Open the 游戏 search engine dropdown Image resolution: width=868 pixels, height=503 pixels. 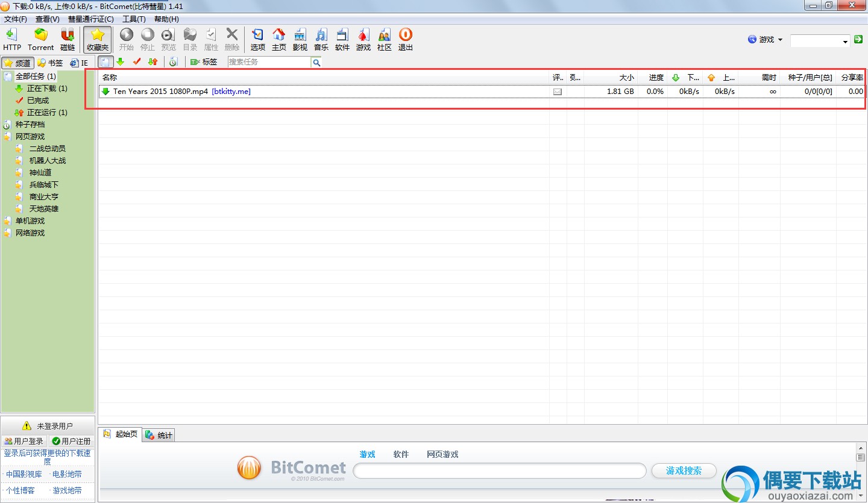coord(766,40)
